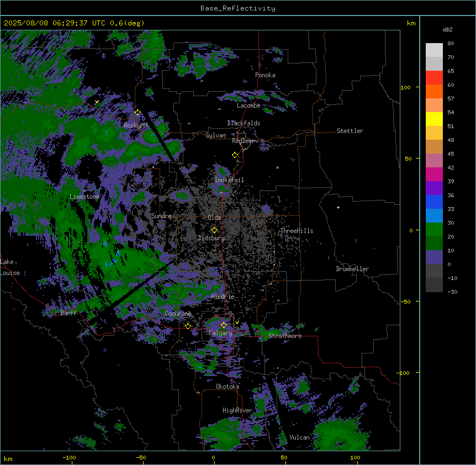The image size is (476, 465).
Task: Pick the violet 39 dBZ legend swatch
Action: point(434,188)
